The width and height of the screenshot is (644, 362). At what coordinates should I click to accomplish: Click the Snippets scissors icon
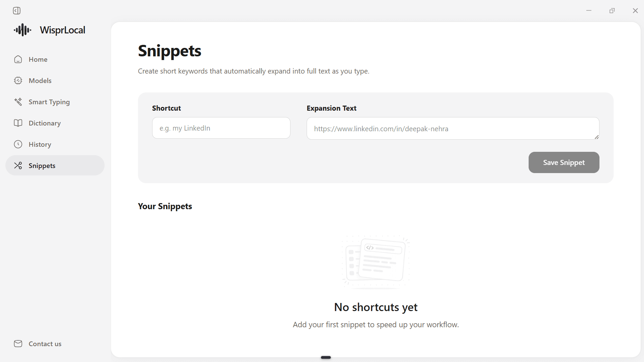pyautogui.click(x=18, y=166)
